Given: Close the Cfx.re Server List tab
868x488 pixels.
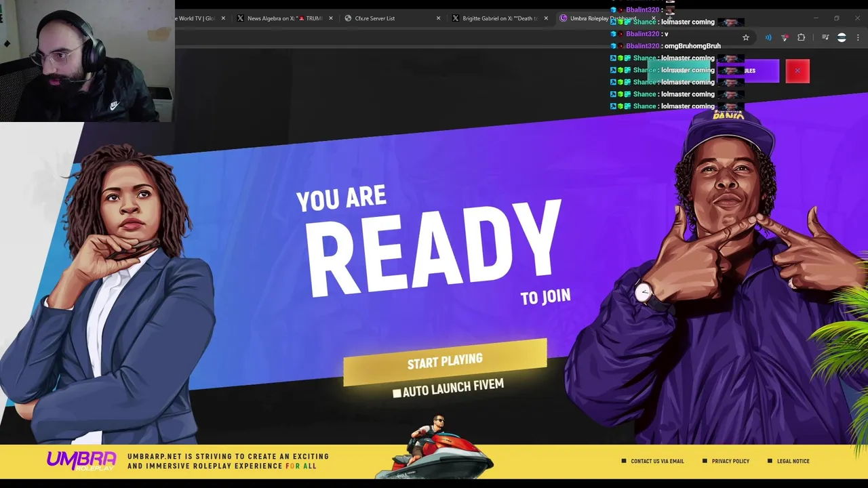Looking at the screenshot, I should pyautogui.click(x=438, y=18).
